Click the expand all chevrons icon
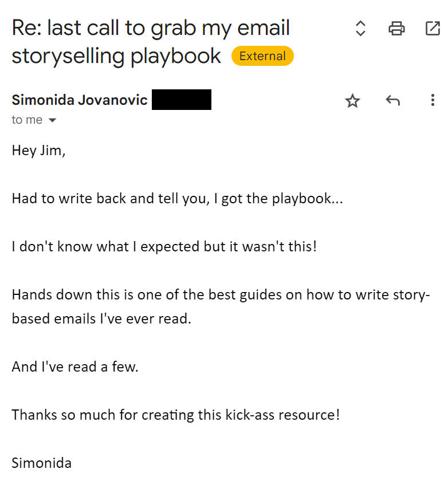 click(x=360, y=28)
